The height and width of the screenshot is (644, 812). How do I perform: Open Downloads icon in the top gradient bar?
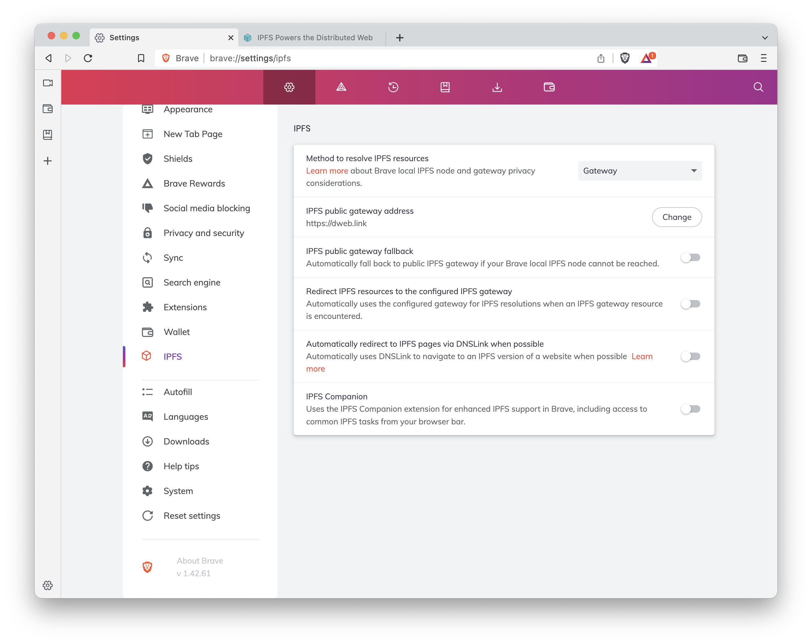tap(497, 87)
